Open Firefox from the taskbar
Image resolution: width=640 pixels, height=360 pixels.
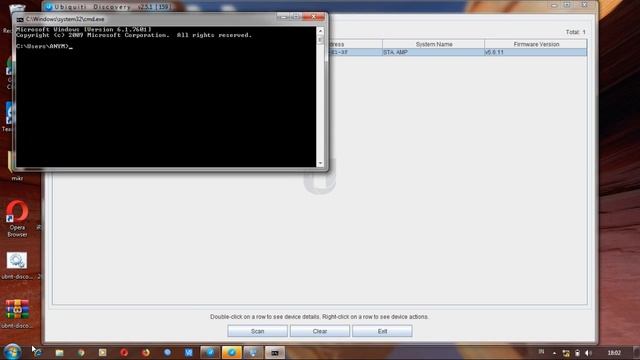point(146,352)
